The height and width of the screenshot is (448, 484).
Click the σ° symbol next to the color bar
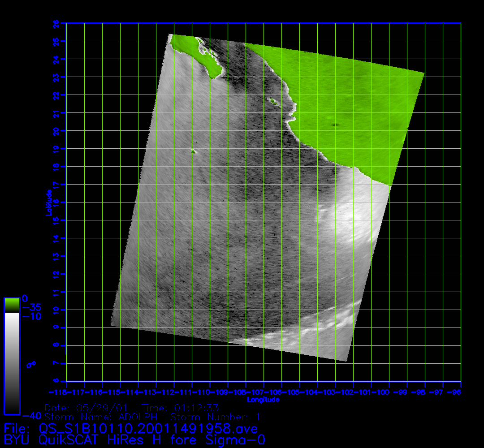[31, 365]
